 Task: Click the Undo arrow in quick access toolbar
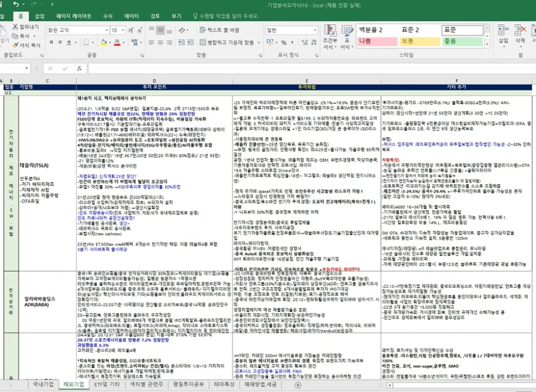click(x=16, y=5)
